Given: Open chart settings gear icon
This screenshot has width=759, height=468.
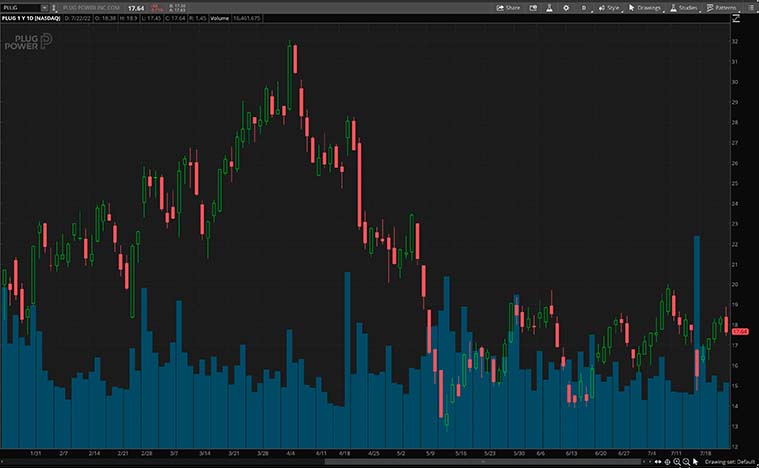Looking at the screenshot, I should click(x=566, y=8).
